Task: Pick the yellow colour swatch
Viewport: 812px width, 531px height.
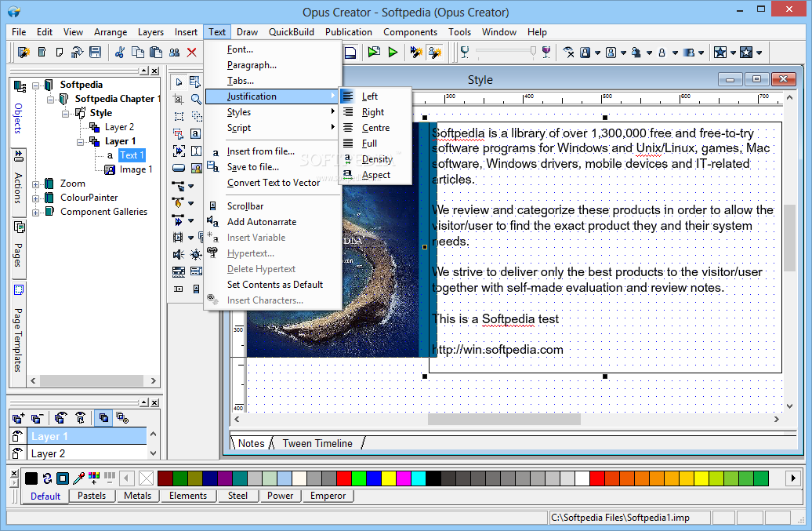Action: [389, 478]
